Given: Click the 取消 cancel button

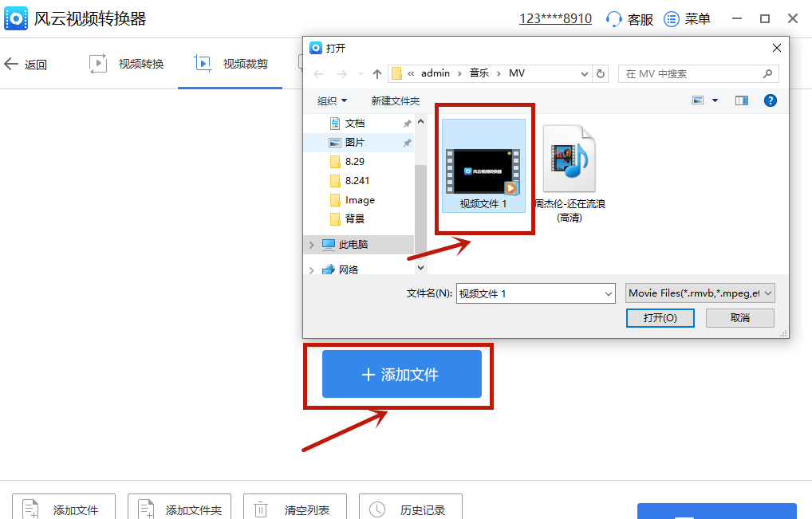Looking at the screenshot, I should (x=739, y=318).
